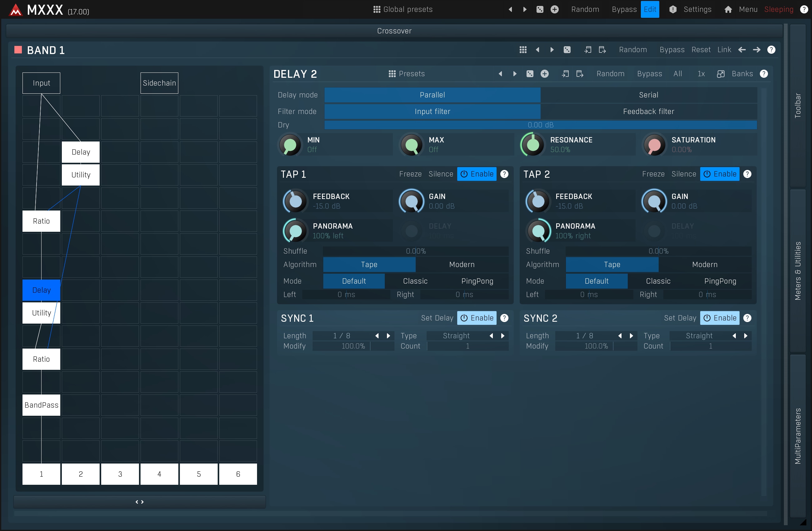The image size is (812, 531).
Task: Click the Dry level slider bar
Action: (540, 125)
